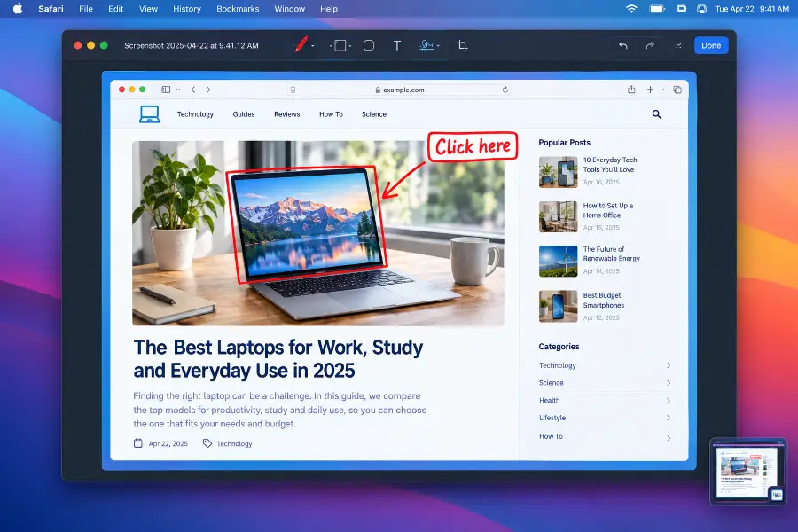The image size is (798, 532).
Task: Open the sidebar options chevron
Action: tap(178, 90)
